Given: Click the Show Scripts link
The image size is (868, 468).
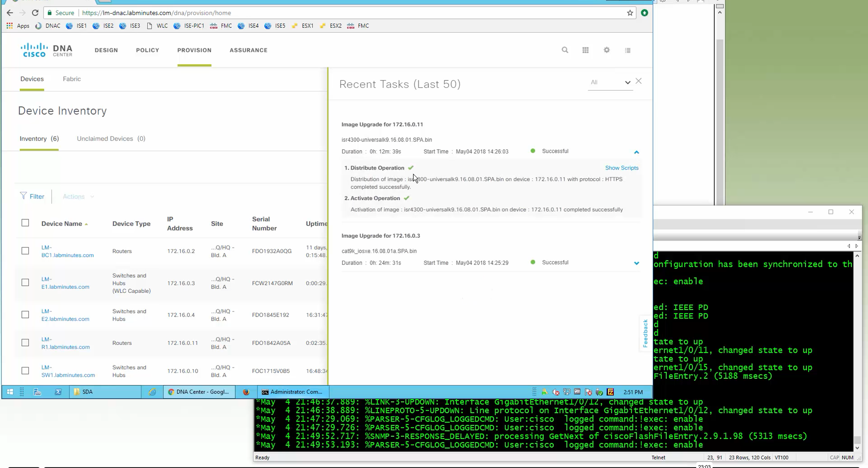Looking at the screenshot, I should tap(621, 168).
